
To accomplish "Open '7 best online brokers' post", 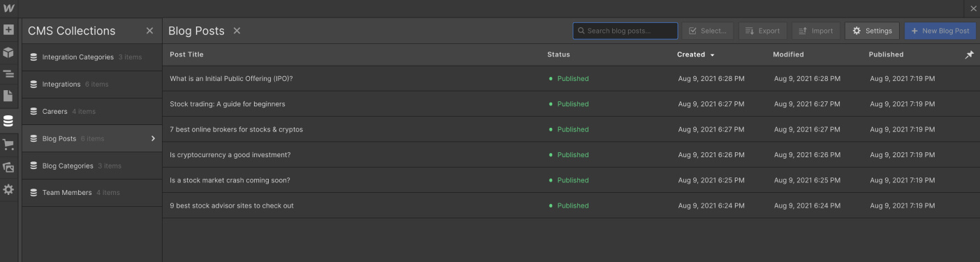I will [x=236, y=129].
